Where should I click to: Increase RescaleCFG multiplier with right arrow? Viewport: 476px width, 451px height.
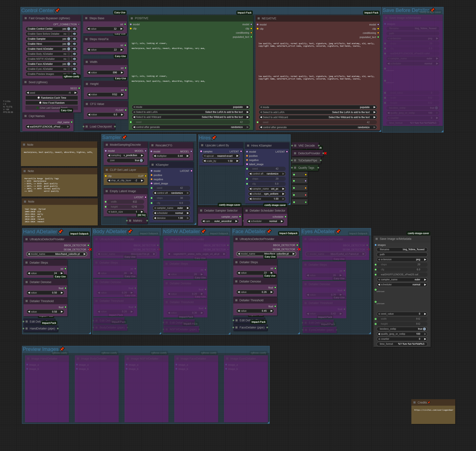[x=188, y=156]
